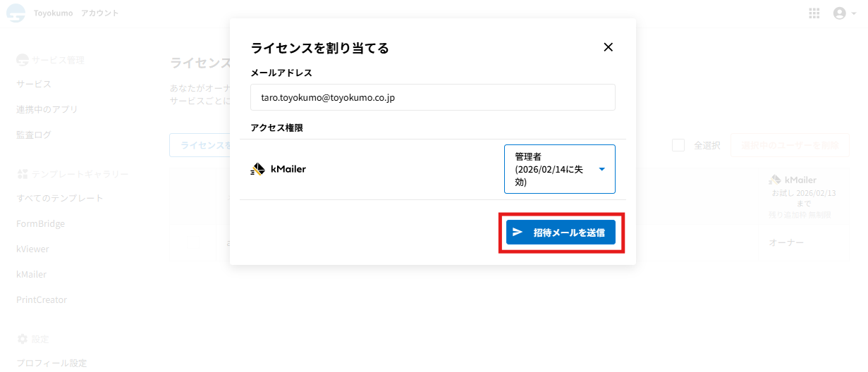Close the license assignment dialog
868x372 pixels.
[x=609, y=47]
